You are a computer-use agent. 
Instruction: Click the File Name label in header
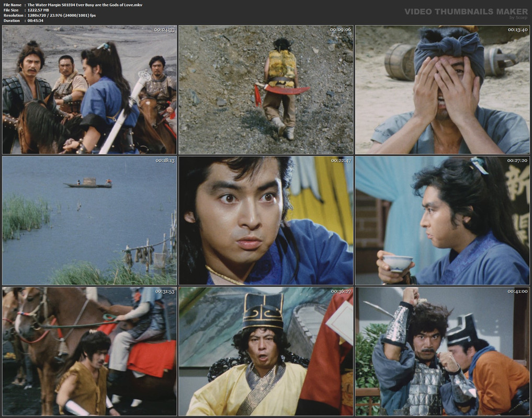(13, 5)
